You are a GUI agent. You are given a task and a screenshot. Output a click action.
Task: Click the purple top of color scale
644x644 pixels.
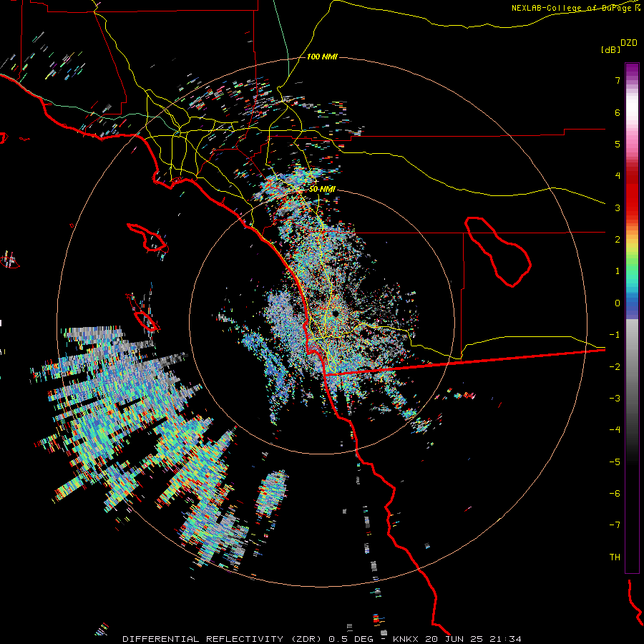[x=632, y=70]
